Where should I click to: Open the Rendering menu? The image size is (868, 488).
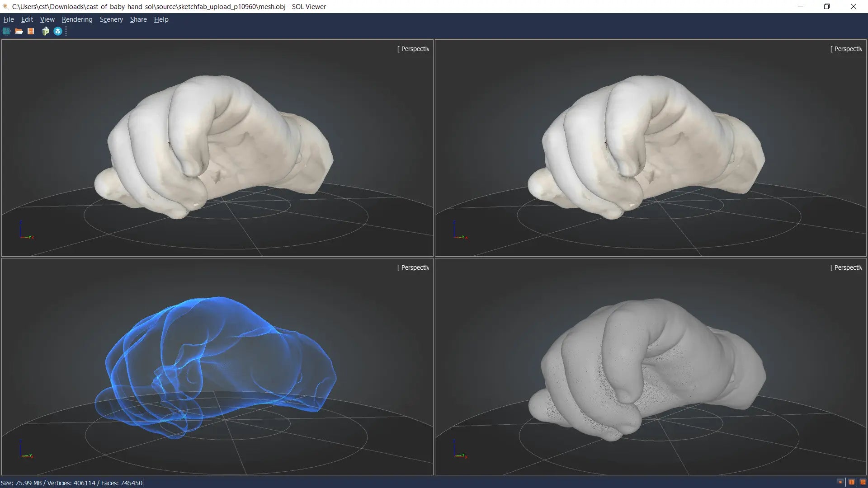pos(77,19)
